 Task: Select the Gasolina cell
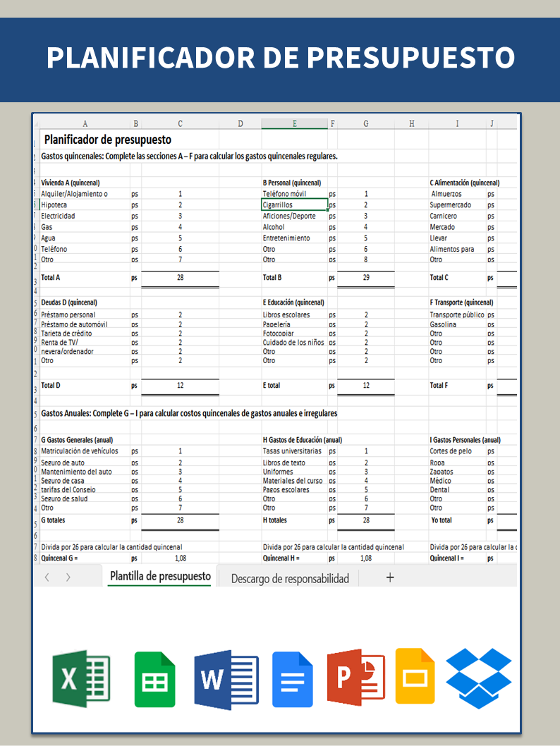[457, 324]
